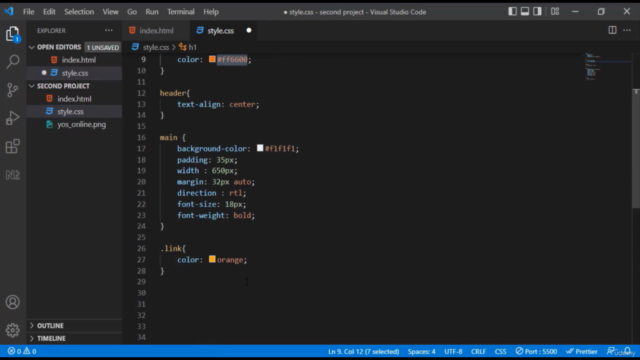
Task: Click Port : 5500 Live Server status
Action: click(536, 351)
